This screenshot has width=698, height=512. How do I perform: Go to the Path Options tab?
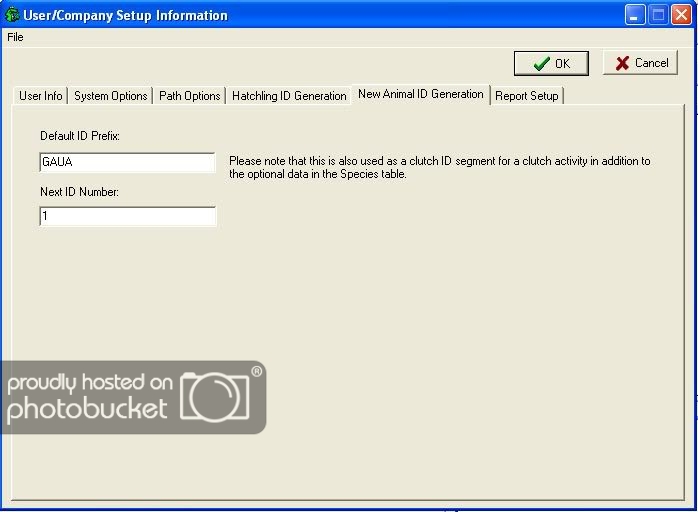click(189, 96)
